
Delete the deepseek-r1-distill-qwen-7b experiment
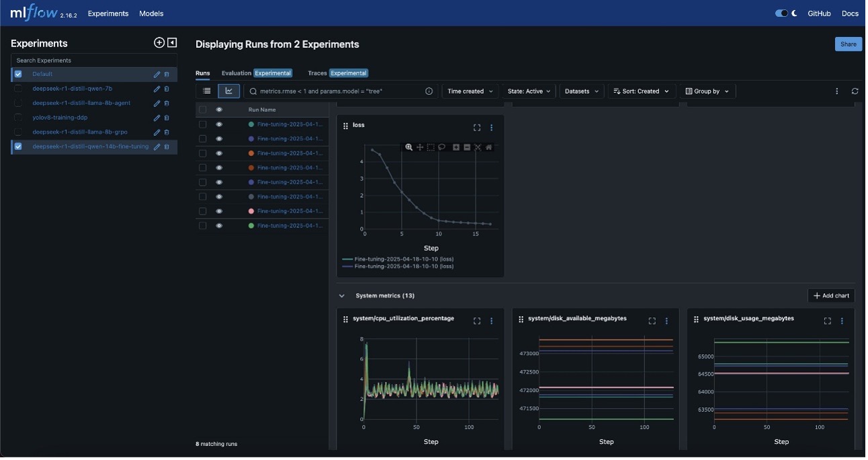click(x=167, y=89)
